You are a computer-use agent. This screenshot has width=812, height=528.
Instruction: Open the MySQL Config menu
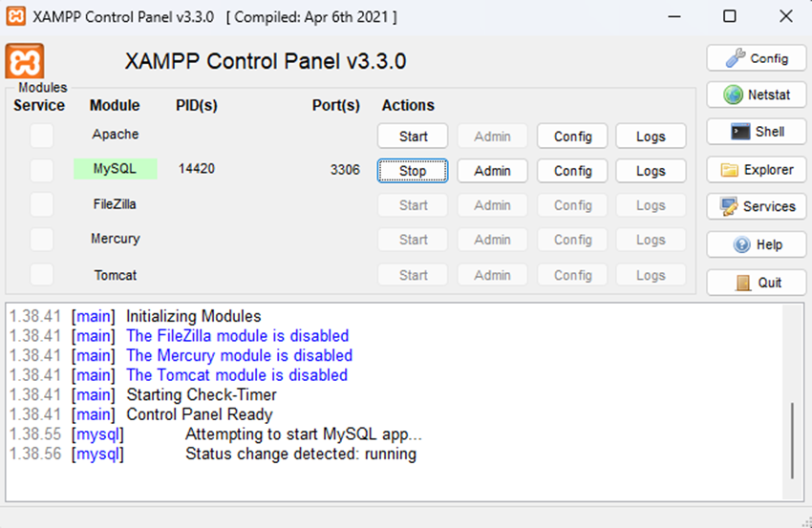click(x=572, y=171)
